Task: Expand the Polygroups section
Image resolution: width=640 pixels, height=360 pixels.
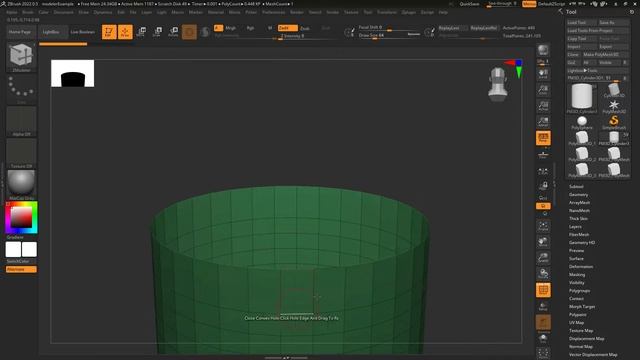Action: point(579,291)
